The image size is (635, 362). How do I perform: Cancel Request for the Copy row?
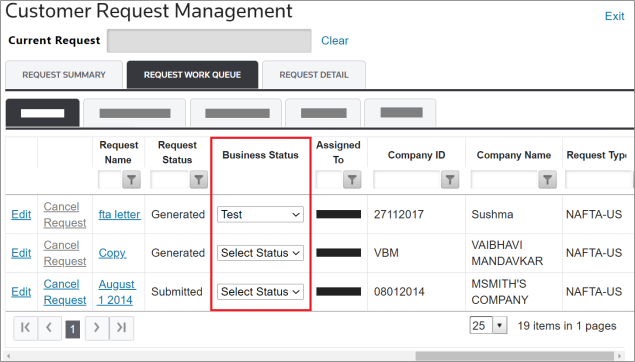[65, 253]
